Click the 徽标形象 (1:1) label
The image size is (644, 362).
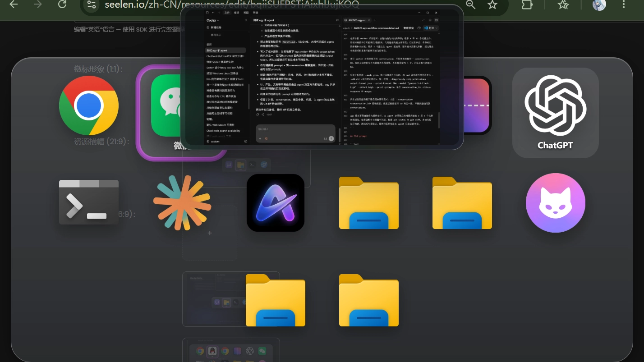tap(98, 69)
